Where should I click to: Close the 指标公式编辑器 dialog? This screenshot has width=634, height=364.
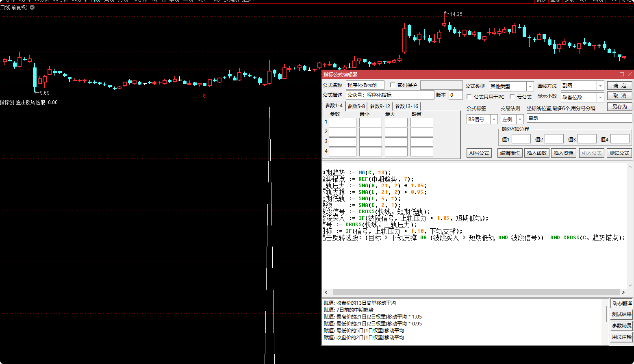tap(630, 74)
